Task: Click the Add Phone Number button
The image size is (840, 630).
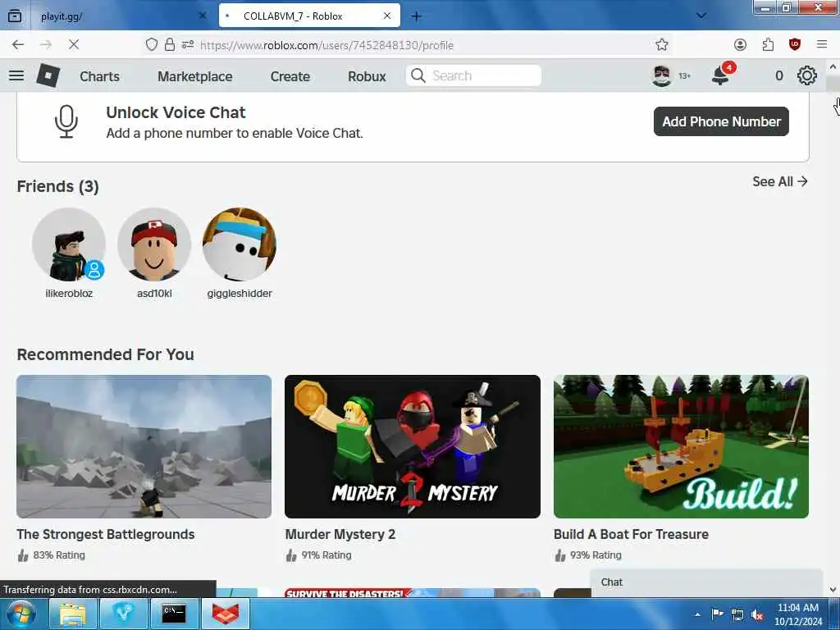Action: (x=721, y=121)
